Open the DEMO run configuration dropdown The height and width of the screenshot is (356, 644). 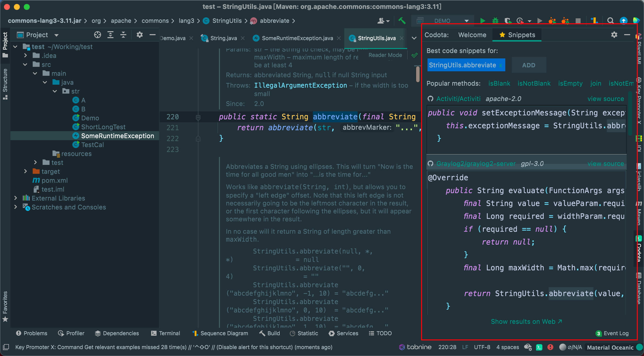[x=466, y=21]
